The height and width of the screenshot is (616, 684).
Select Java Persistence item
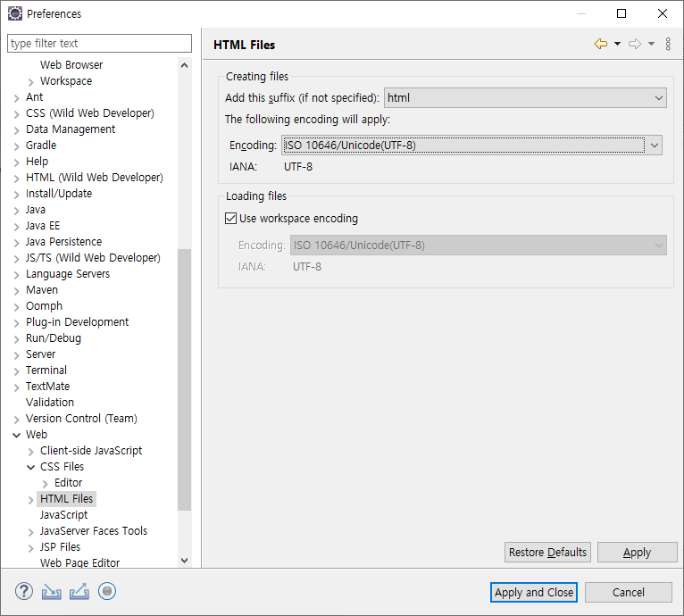[x=63, y=242]
